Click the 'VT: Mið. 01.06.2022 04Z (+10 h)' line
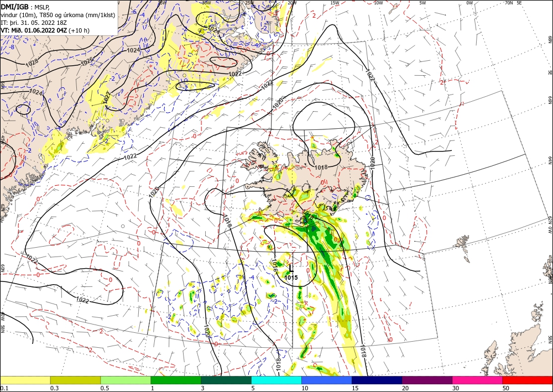553x392 pixels. (x=45, y=30)
